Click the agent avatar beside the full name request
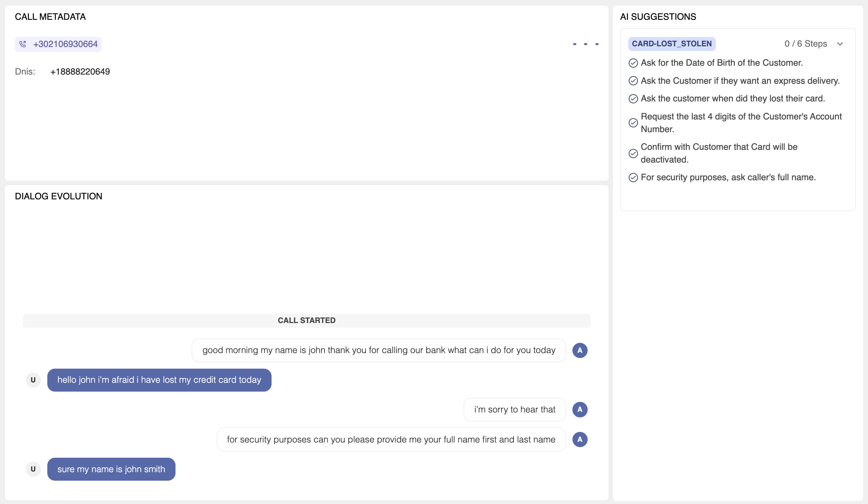Image resolution: width=868 pixels, height=504 pixels. [x=579, y=439]
